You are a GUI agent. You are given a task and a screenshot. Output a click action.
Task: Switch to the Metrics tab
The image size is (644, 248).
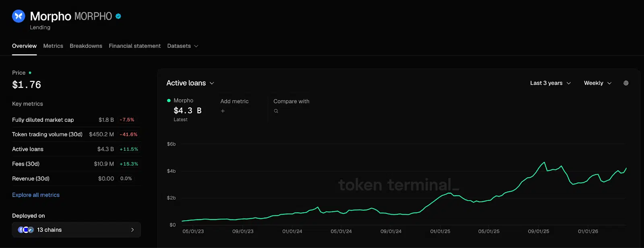coord(53,46)
